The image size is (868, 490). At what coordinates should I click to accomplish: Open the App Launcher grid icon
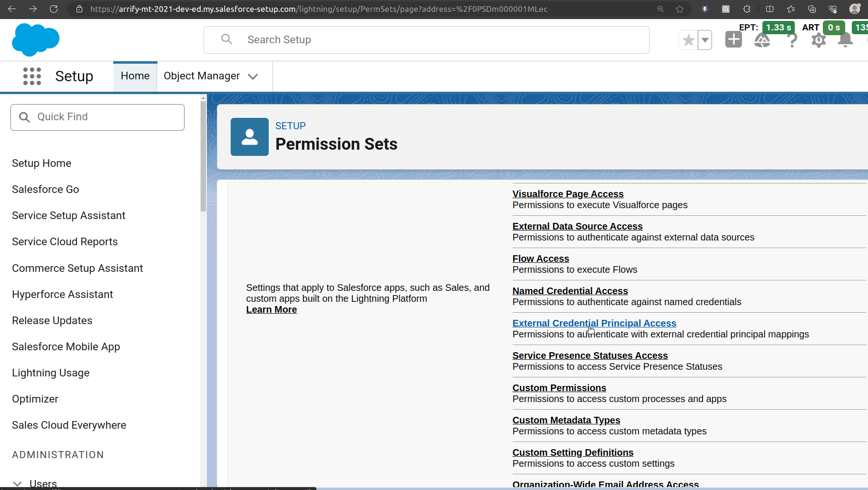(x=32, y=76)
